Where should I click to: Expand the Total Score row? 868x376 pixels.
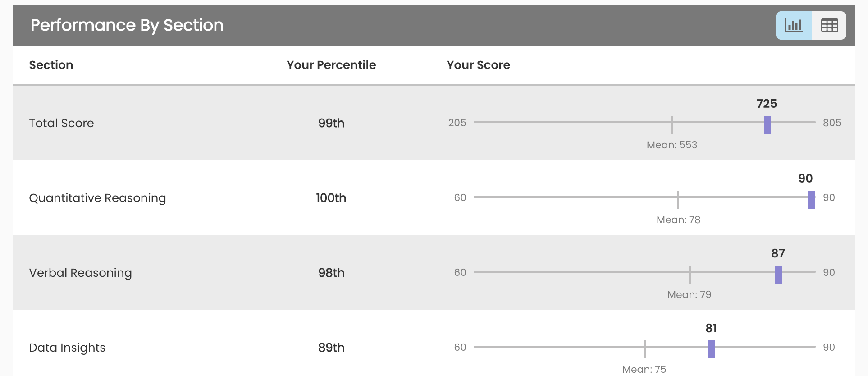(x=61, y=123)
